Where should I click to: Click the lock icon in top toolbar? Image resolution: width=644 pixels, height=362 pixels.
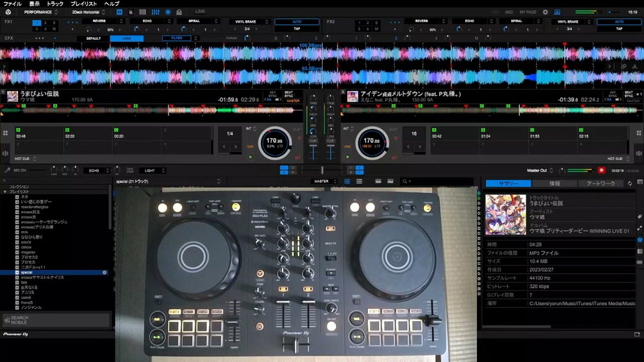tap(131, 12)
